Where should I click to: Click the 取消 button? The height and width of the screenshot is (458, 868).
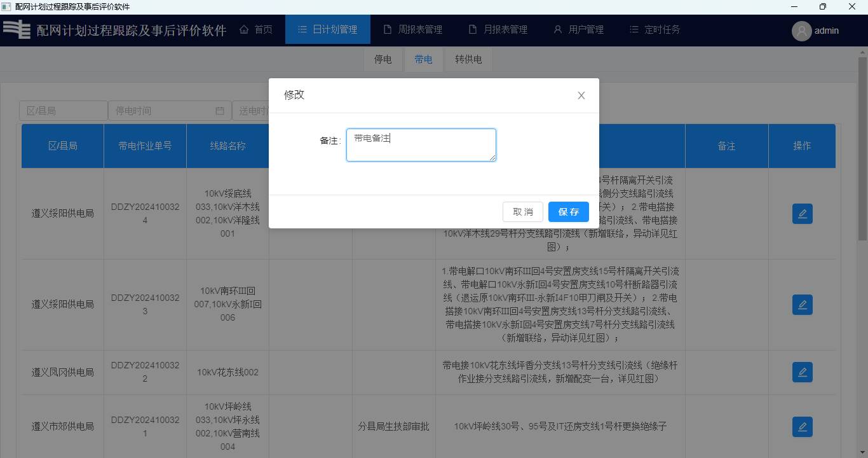pos(522,212)
